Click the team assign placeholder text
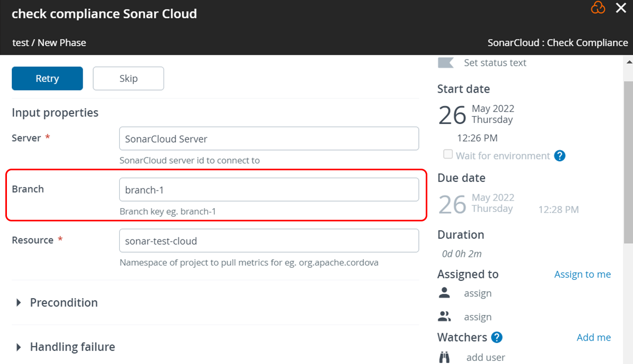This screenshot has height=364, width=633. 477,317
